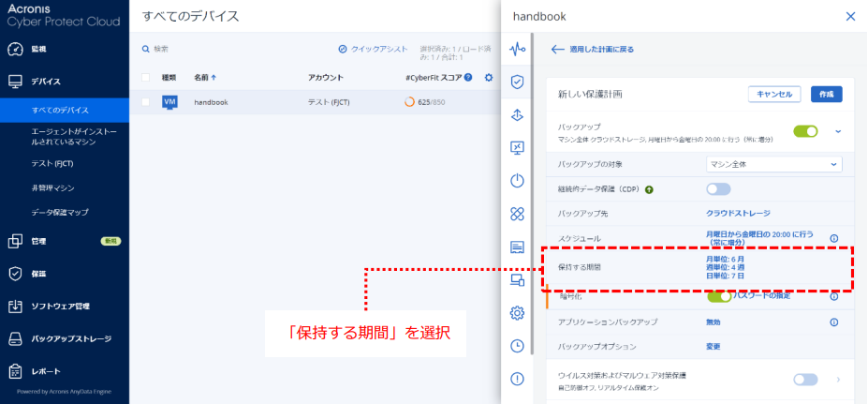Select the handbook device checkbox
This screenshot has height=404, width=868.
tap(145, 101)
